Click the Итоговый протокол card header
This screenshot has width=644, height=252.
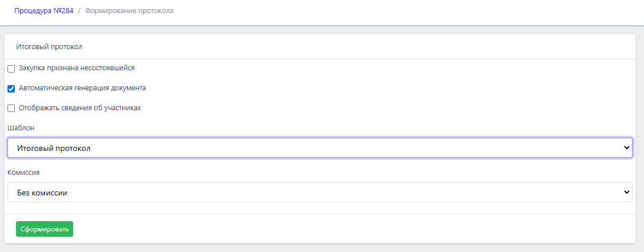[x=49, y=46]
